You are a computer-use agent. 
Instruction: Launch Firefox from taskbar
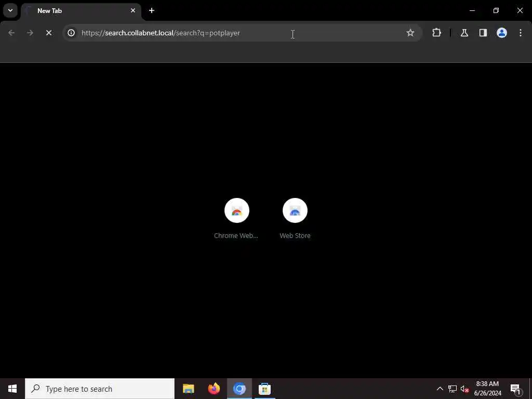tap(214, 389)
